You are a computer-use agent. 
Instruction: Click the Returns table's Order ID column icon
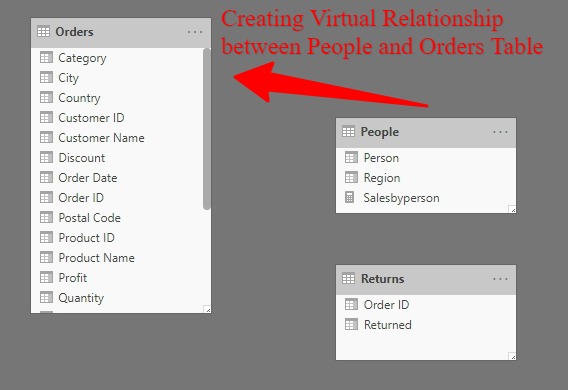coord(351,304)
